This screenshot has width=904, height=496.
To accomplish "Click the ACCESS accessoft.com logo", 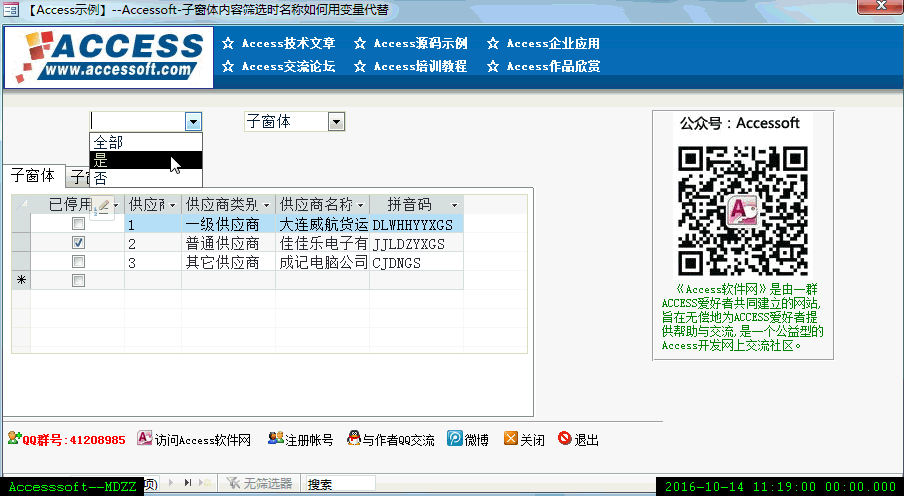I will pyautogui.click(x=109, y=57).
